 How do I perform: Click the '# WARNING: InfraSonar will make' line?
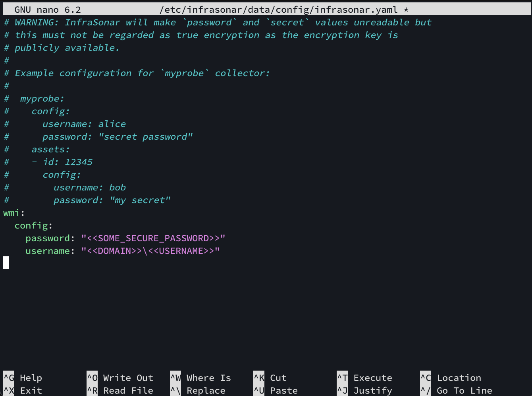click(x=218, y=22)
